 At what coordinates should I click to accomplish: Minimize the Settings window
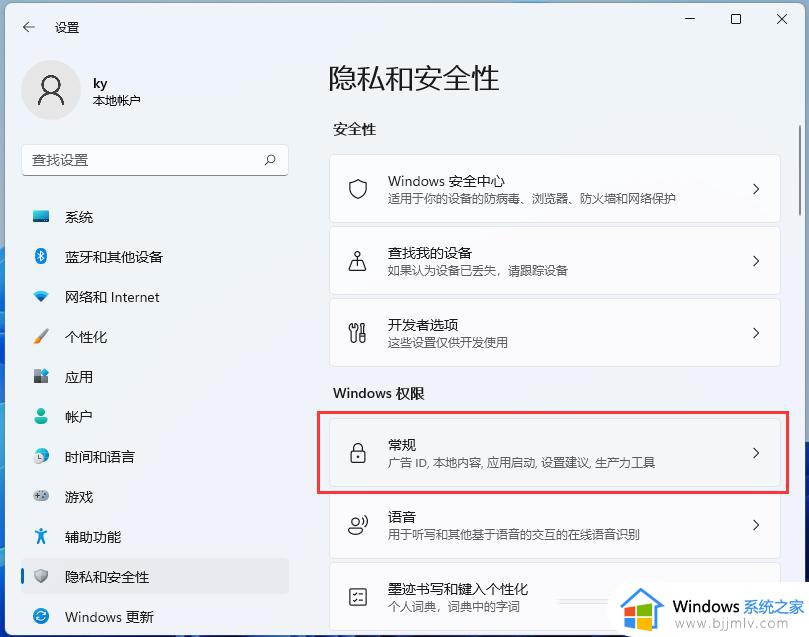click(690, 19)
